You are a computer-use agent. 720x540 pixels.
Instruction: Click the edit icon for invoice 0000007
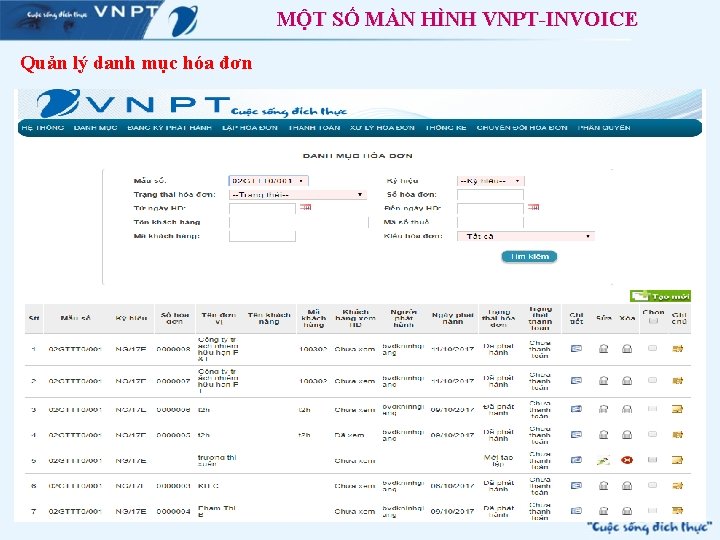tap(604, 381)
